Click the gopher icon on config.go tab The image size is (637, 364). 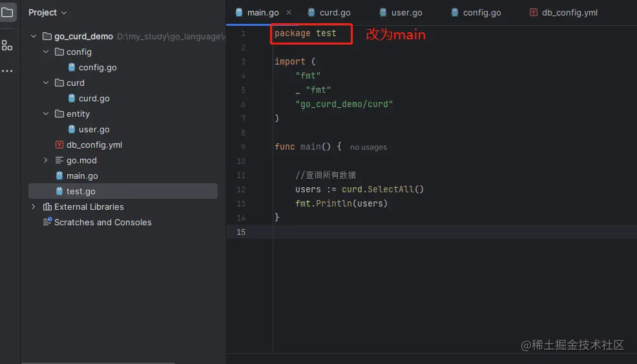click(455, 12)
